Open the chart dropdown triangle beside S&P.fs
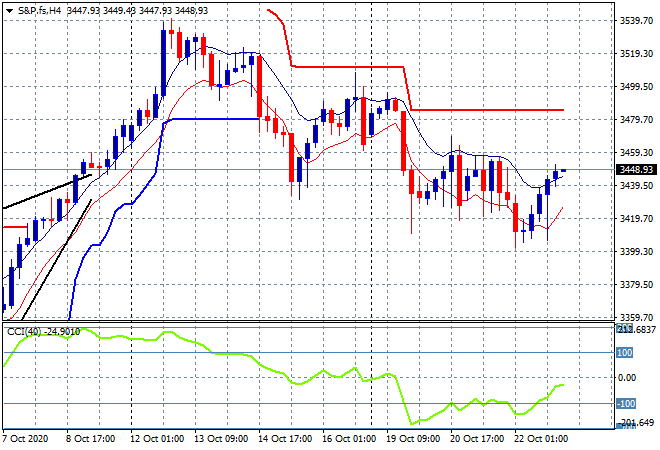 click(9, 11)
